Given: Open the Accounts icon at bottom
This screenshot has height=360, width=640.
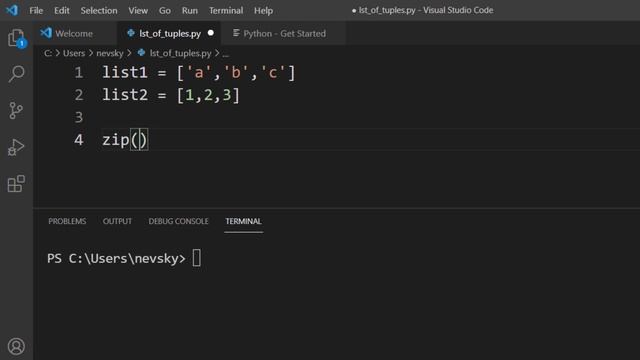Looking at the screenshot, I should [x=16, y=347].
